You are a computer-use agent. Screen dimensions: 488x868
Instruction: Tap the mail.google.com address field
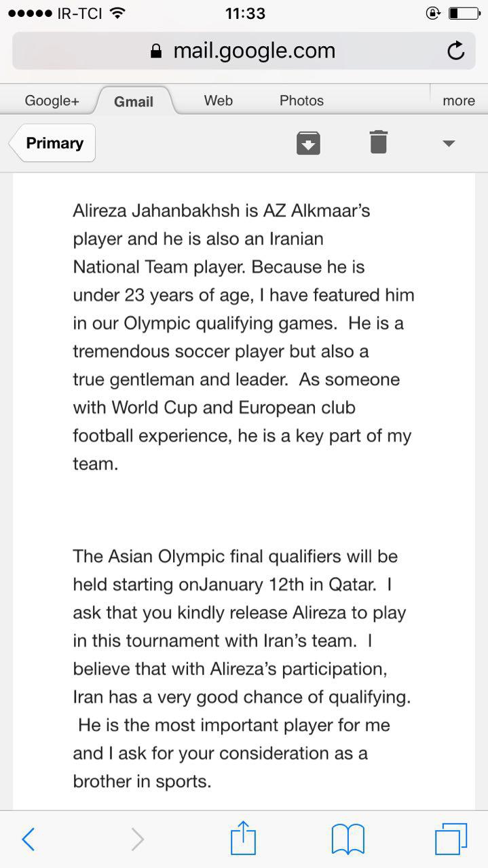point(254,51)
